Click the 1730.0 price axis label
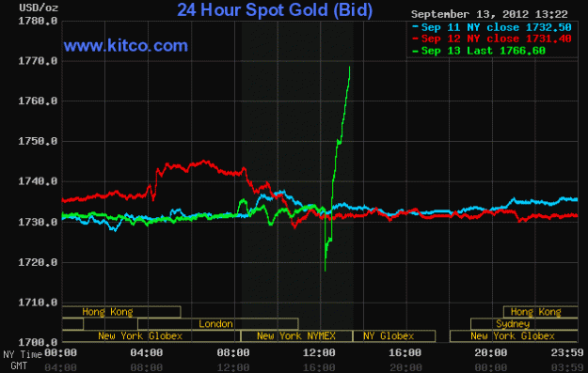The image size is (588, 373). click(38, 222)
